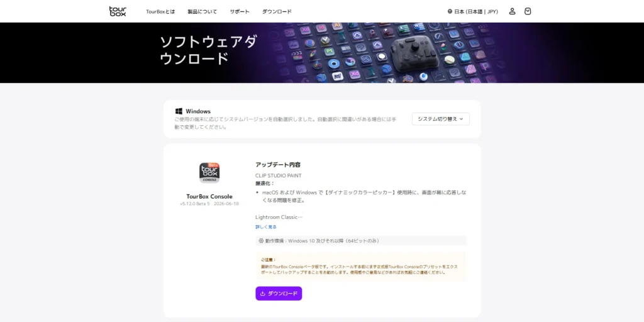Open the サポート menu
Screen dimensions: 644x322
(x=240, y=11)
